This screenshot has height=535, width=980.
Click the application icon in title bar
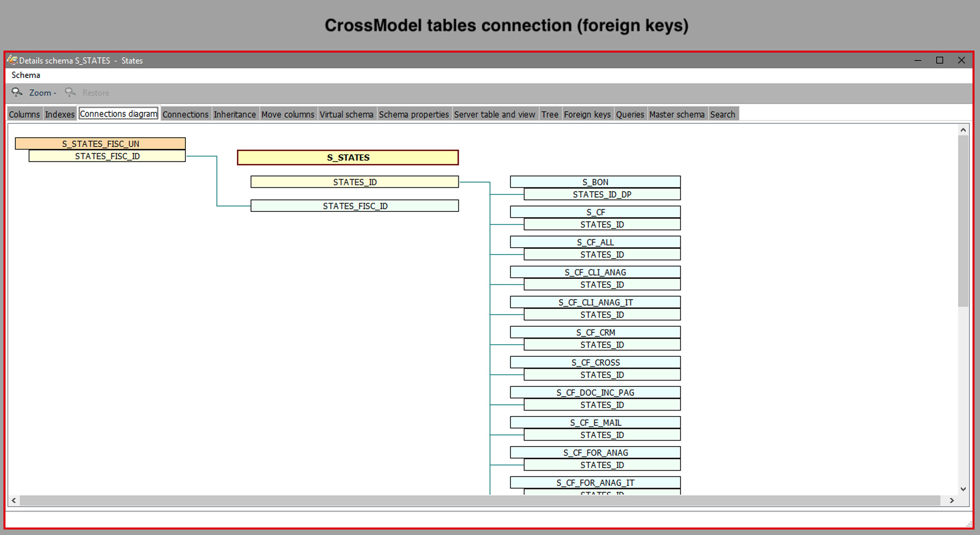(12, 60)
